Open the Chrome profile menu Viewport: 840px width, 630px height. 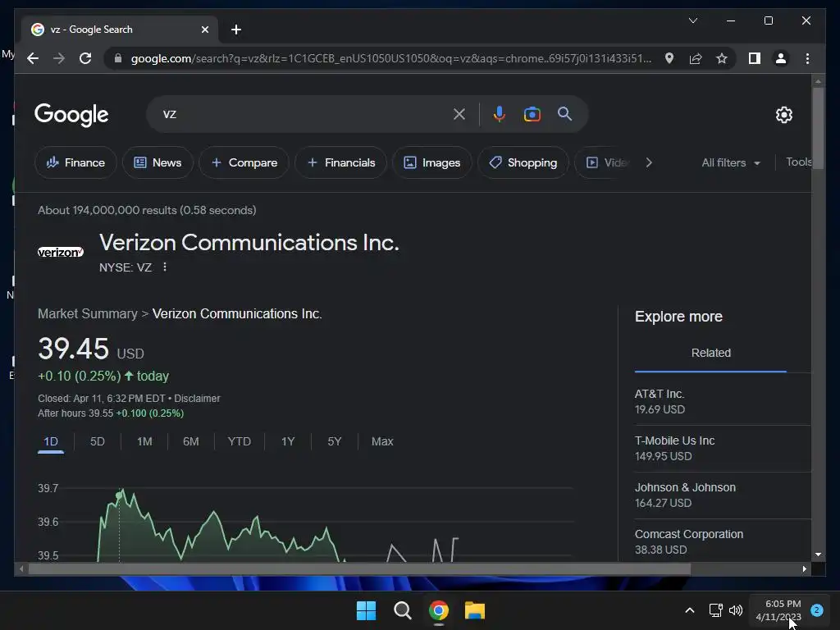[781, 58]
